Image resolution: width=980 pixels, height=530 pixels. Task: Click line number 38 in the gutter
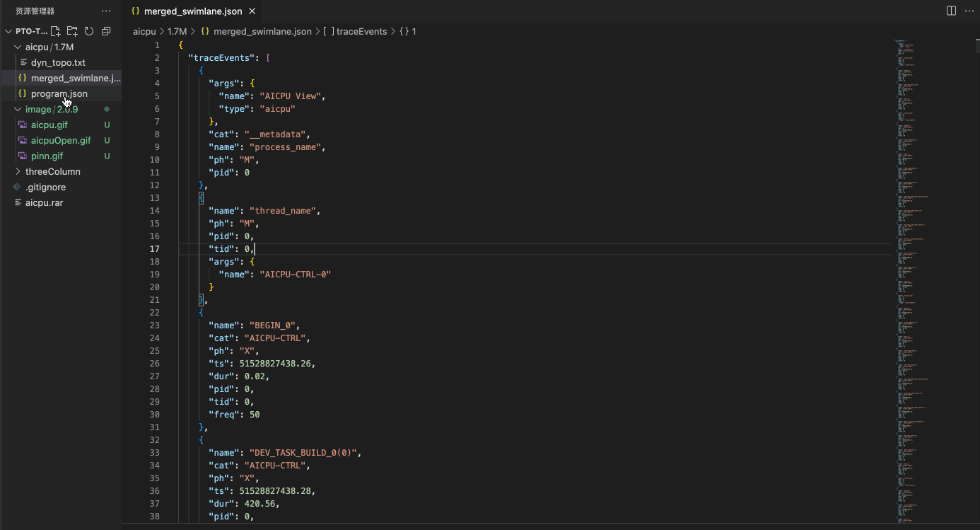pos(155,517)
